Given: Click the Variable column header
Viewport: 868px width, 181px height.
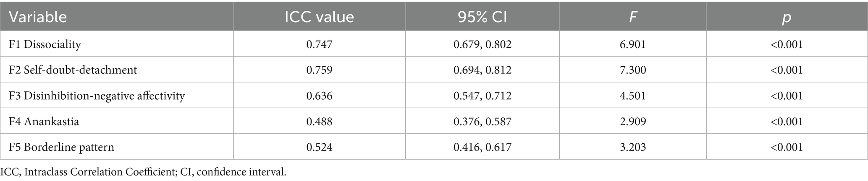Looking at the screenshot, I should 38,17.
